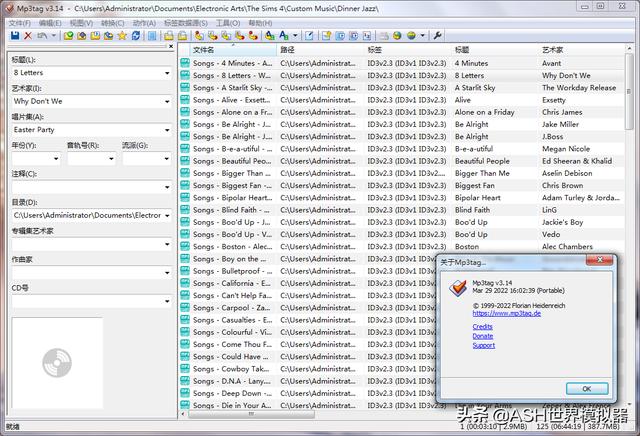
Task: Sort by the 艺术家 column header
Action: [x=582, y=50]
